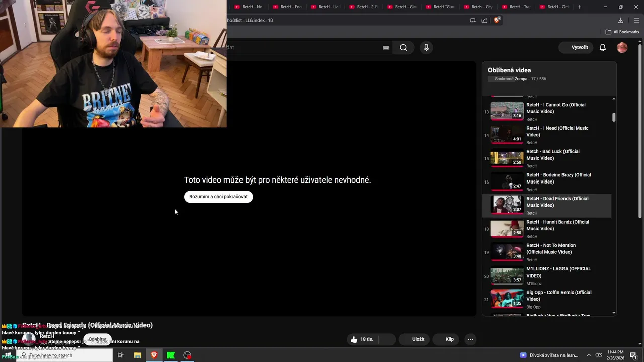
Task: Click the cast/media icon in address bar
Action: pyautogui.click(x=473, y=20)
